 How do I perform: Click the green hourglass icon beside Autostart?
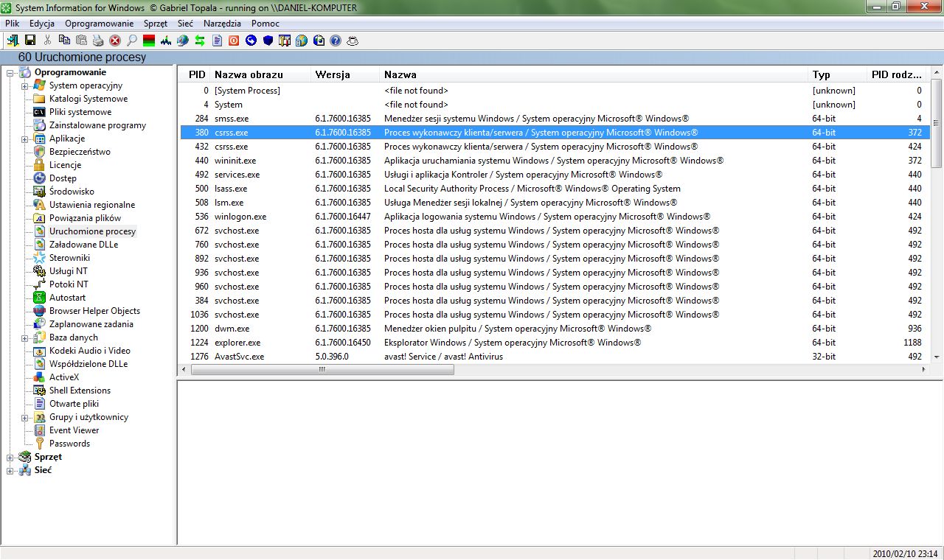pos(39,298)
